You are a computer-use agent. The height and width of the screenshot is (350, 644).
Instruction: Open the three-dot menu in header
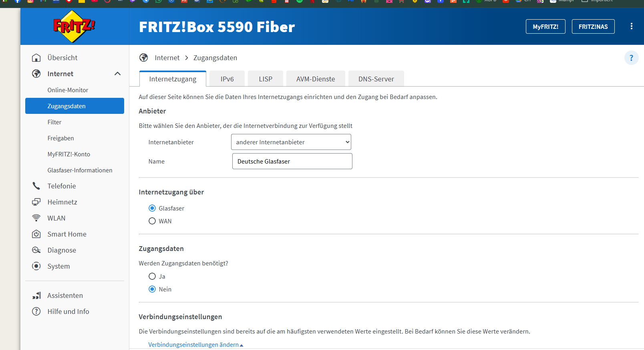pos(632,26)
